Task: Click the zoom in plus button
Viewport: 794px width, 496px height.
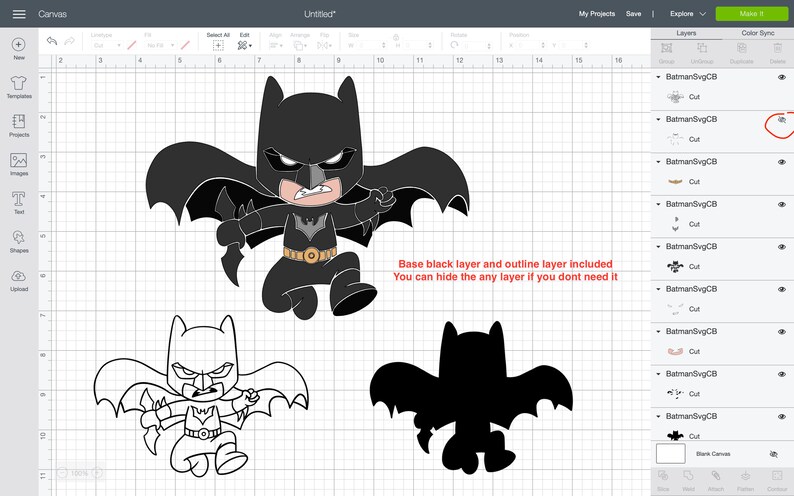Action: (x=97, y=473)
